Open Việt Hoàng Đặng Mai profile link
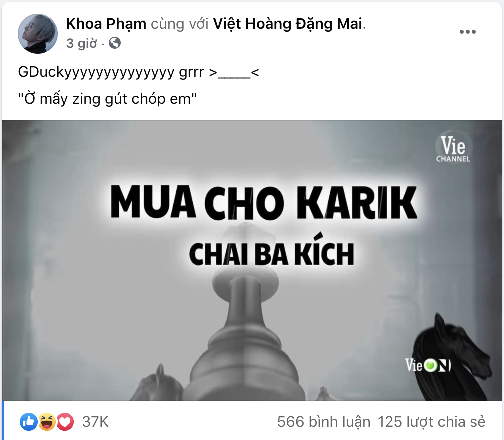The image size is (504, 440). coord(288,24)
